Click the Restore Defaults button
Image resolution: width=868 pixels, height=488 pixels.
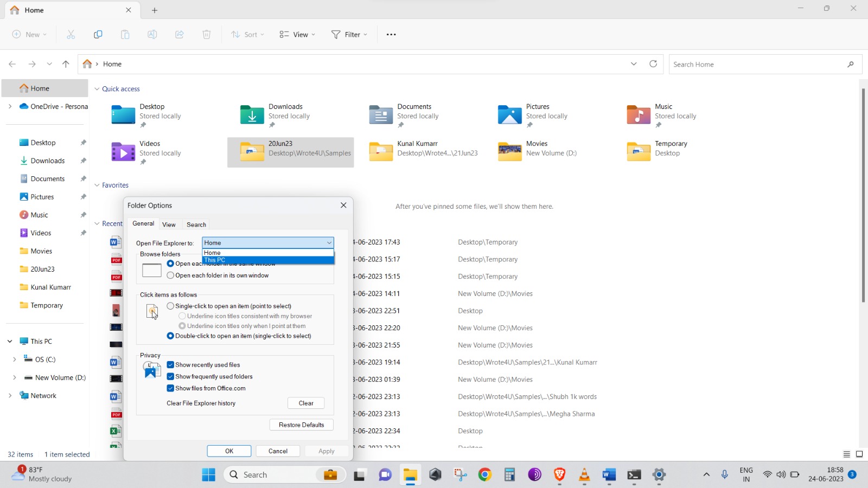[x=301, y=425]
